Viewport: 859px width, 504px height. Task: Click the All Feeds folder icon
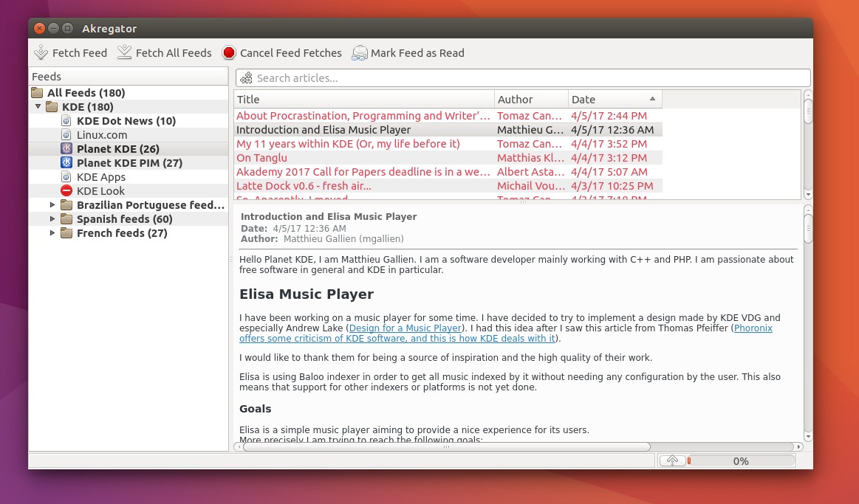[37, 92]
